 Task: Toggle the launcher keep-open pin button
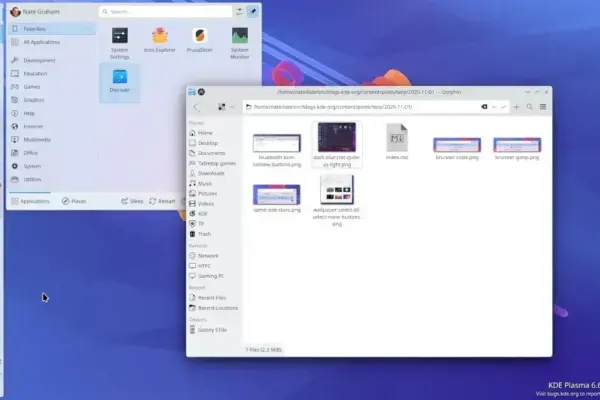(x=253, y=11)
